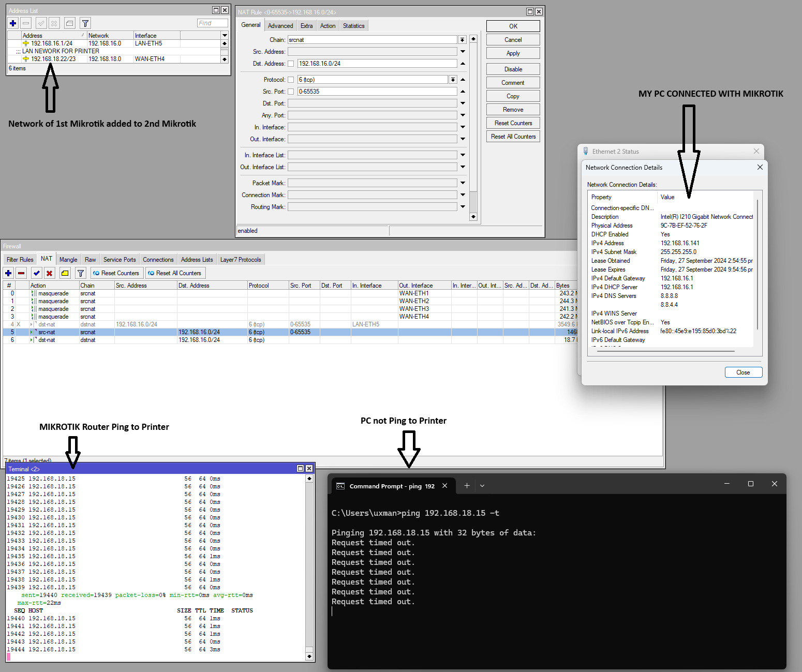
Task: Remove selected NAT rule with red minus
Action: pyautogui.click(x=21, y=273)
